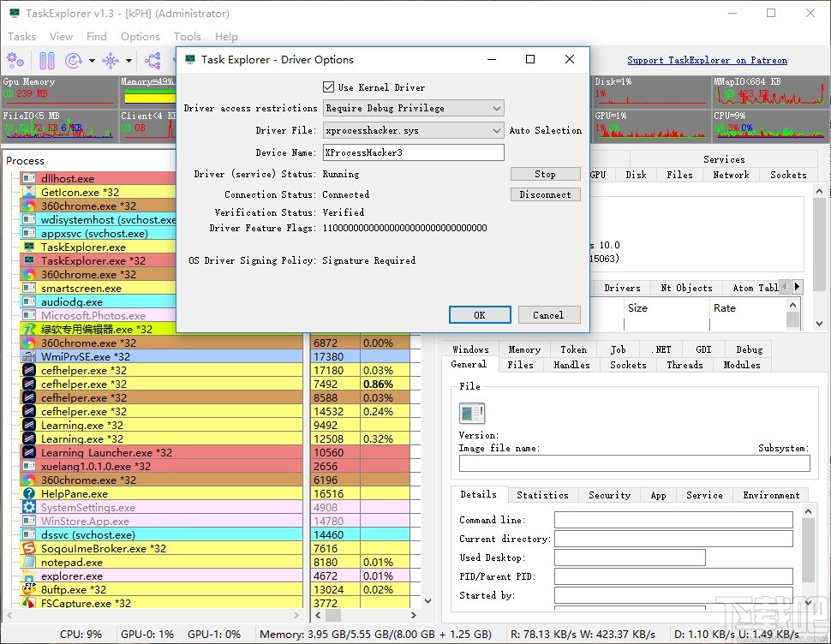The width and height of the screenshot is (831, 644).
Task: Open the Tools menu
Action: point(187,37)
